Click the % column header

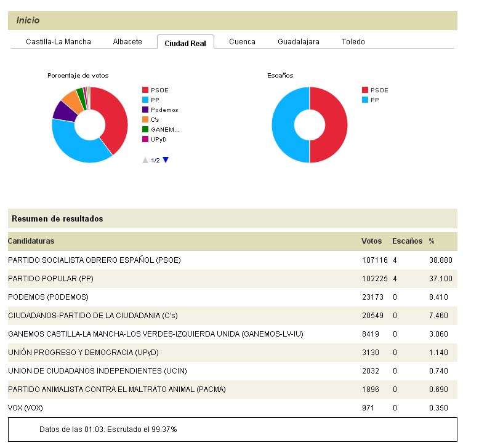(432, 241)
